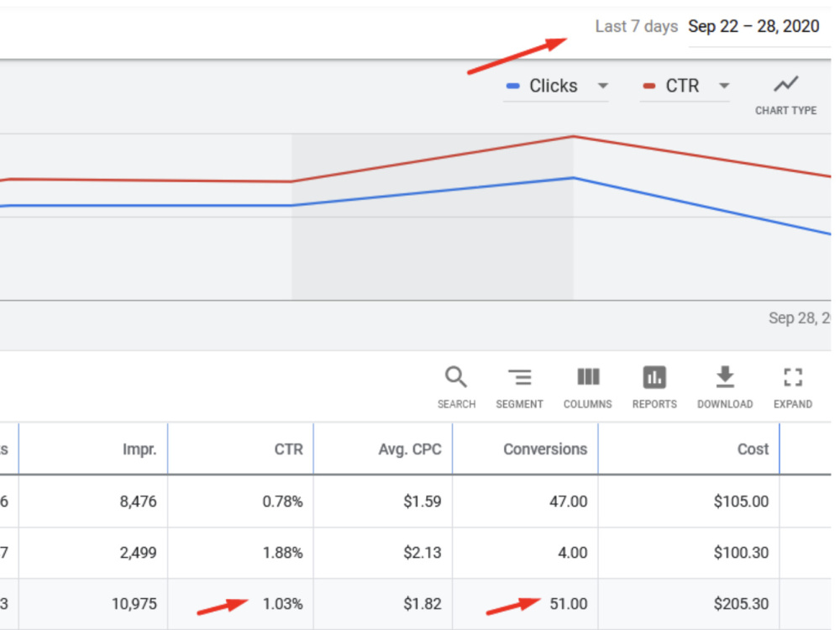This screenshot has height=630, width=840.
Task: Click the blue Clicks line peak in chart
Action: [x=573, y=178]
